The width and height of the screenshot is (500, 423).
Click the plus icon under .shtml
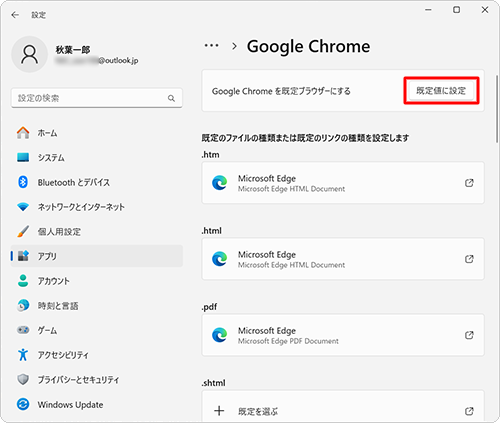(219, 411)
